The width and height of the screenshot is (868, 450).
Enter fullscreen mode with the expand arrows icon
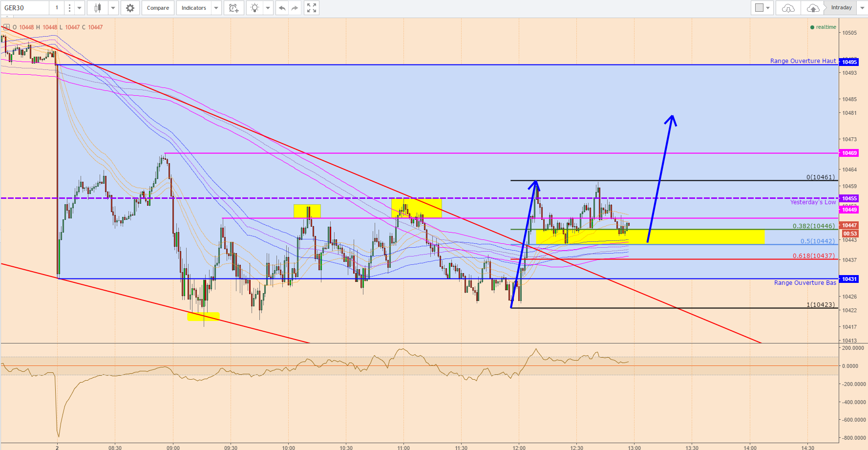[x=312, y=8]
